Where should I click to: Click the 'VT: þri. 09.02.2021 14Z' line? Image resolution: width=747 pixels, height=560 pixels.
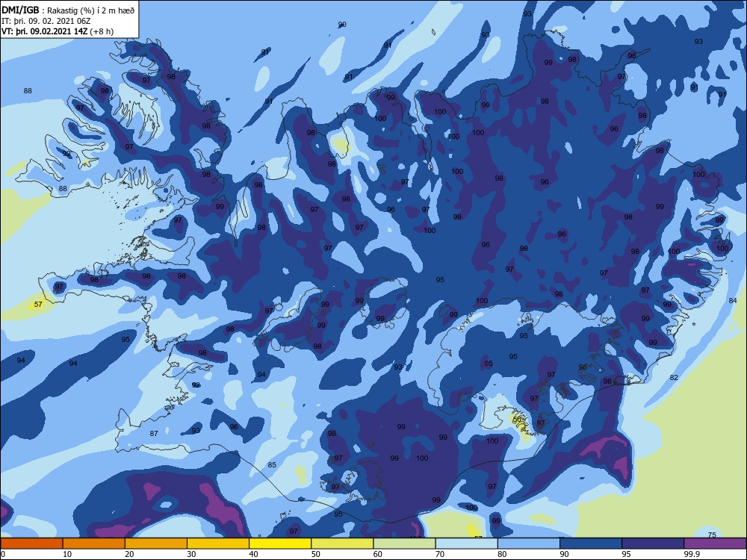(44, 31)
